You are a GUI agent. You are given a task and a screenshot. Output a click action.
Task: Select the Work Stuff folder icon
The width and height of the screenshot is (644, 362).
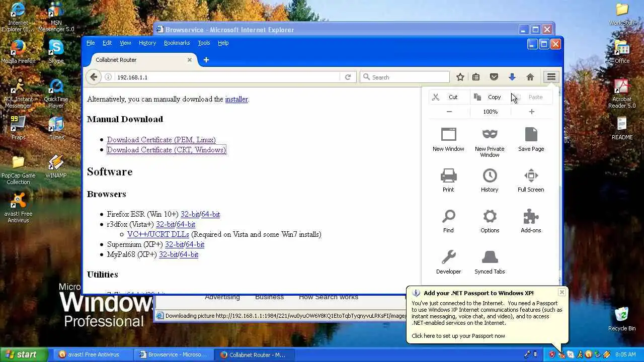click(x=622, y=14)
